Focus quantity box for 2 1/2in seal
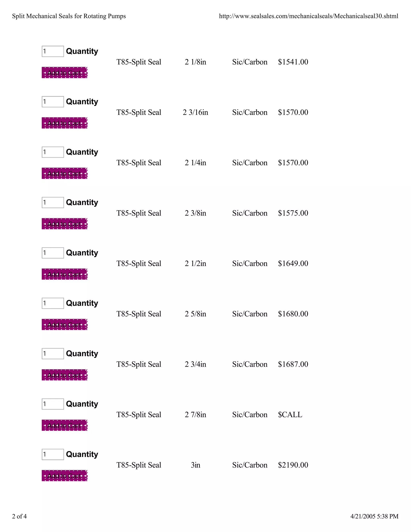This screenshot has height=532, width=411. [x=53, y=253]
